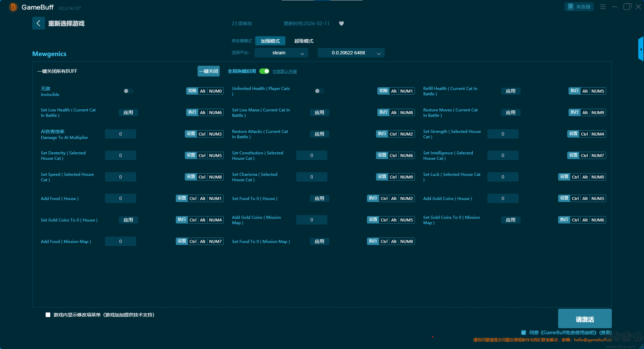Switch to 超级模式 tab
Viewport: 644px width, 349px height.
pyautogui.click(x=304, y=41)
